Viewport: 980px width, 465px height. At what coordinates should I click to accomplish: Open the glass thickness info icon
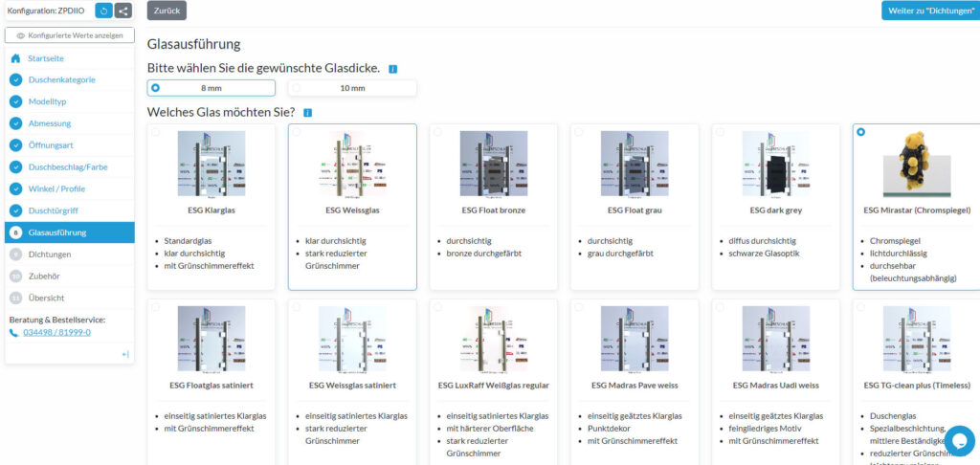coord(392,69)
